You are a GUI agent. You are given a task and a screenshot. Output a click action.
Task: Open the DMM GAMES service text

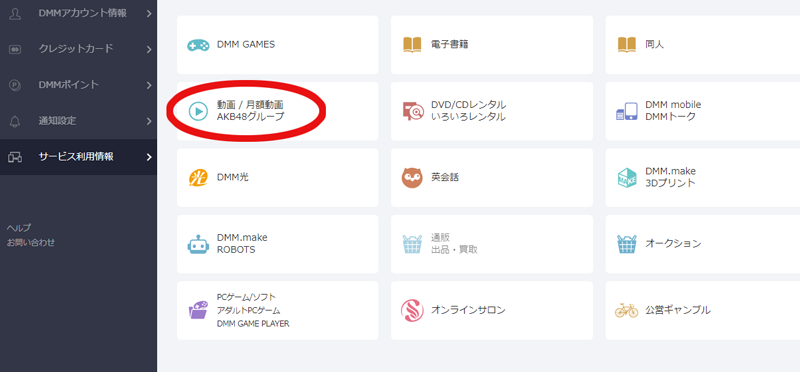tap(246, 44)
